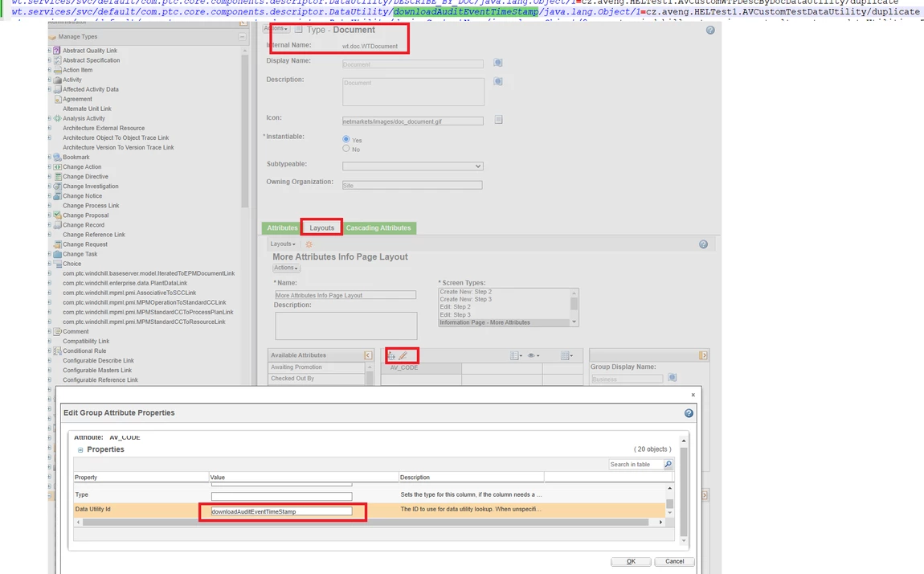Screen dimensions: 924x574
Task: Click the Change Directive type icon
Action: [57, 176]
